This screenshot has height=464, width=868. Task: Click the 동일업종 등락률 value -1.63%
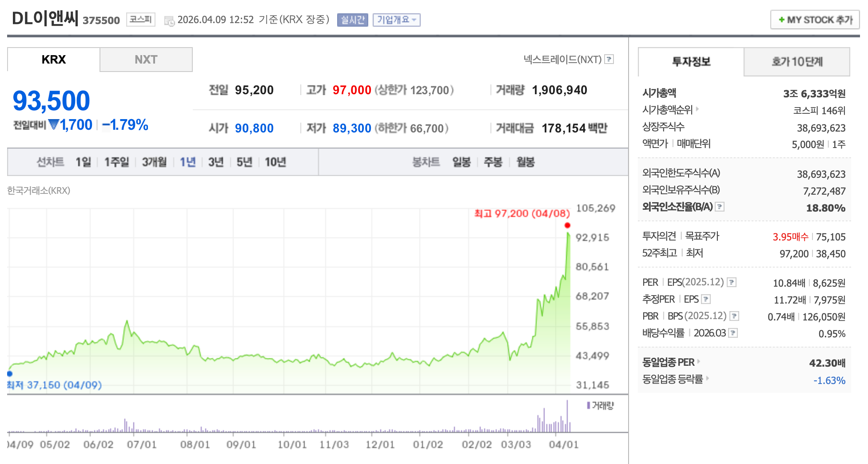tap(829, 380)
